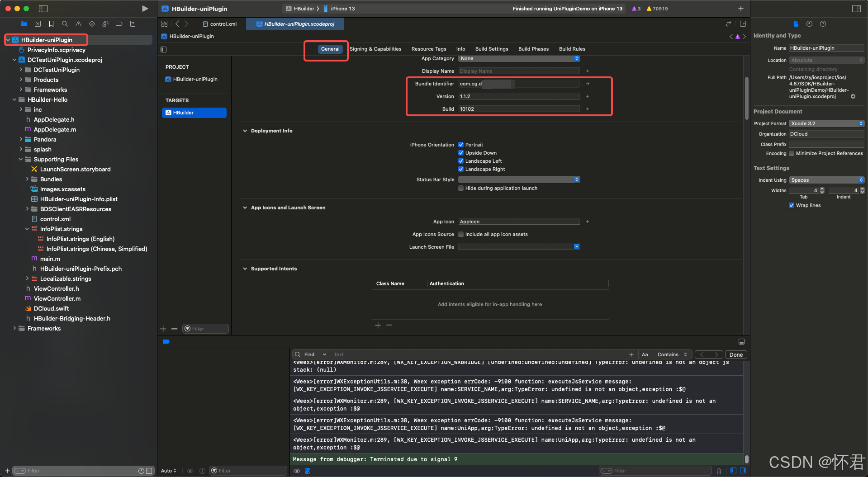Screen dimensions: 868x477
Task: Hide the project and targets list icon
Action: 164,49
